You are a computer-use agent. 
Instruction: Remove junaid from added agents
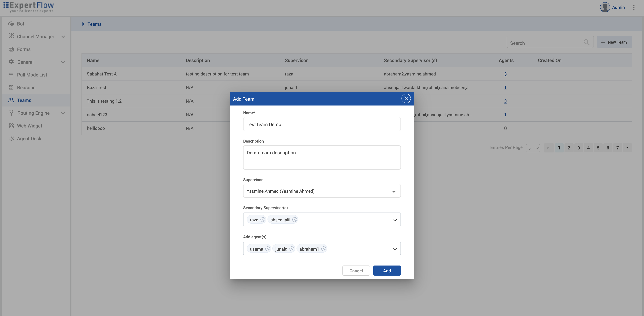coord(291,249)
